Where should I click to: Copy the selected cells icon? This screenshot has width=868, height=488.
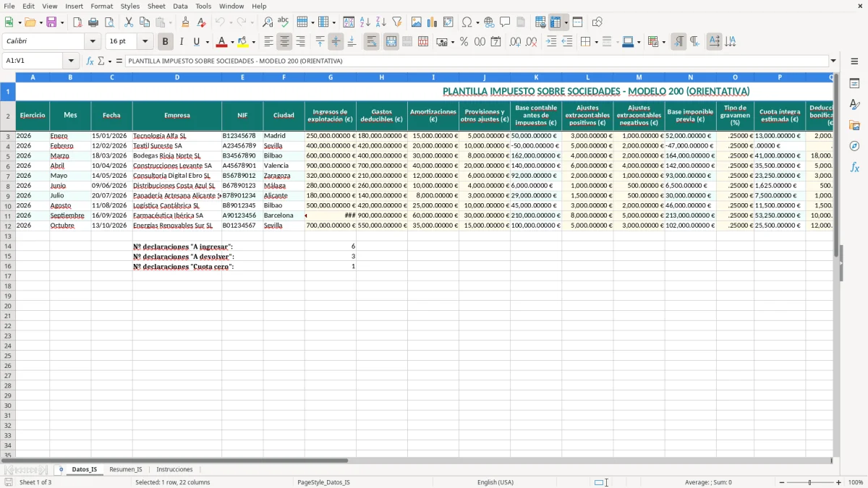click(144, 22)
